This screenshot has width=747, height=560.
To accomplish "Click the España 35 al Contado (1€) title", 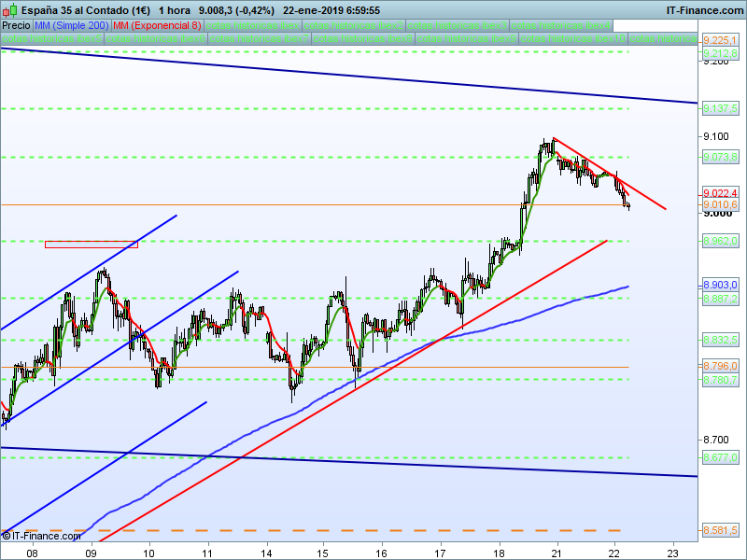I will pyautogui.click(x=86, y=10).
